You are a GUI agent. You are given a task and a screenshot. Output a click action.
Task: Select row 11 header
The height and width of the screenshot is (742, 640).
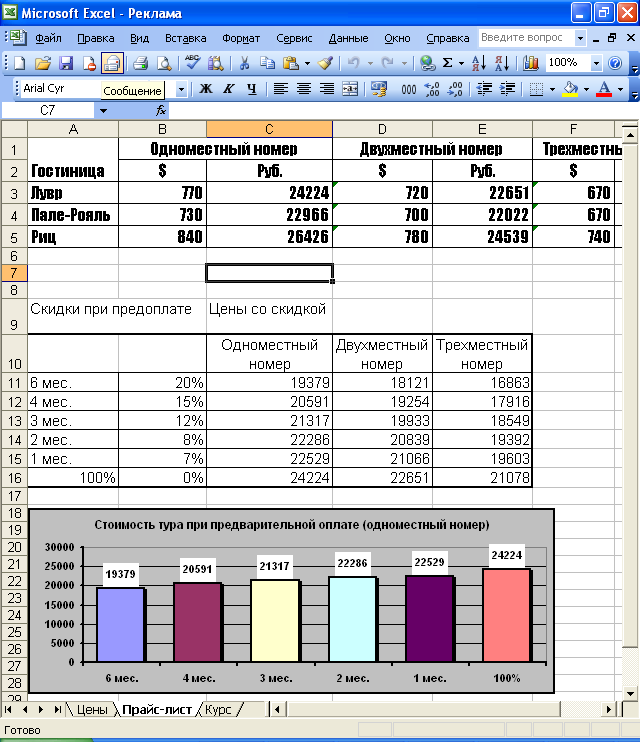(14, 382)
